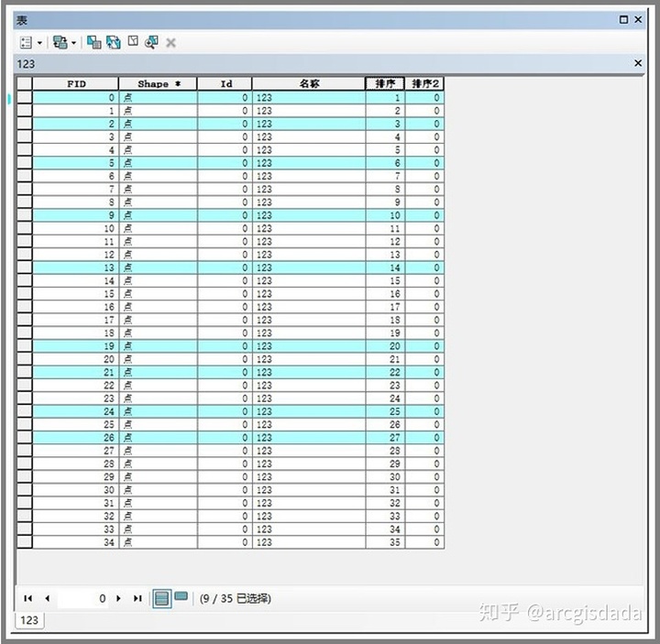
Task: Click FID cell with value 7
Action: point(76,189)
